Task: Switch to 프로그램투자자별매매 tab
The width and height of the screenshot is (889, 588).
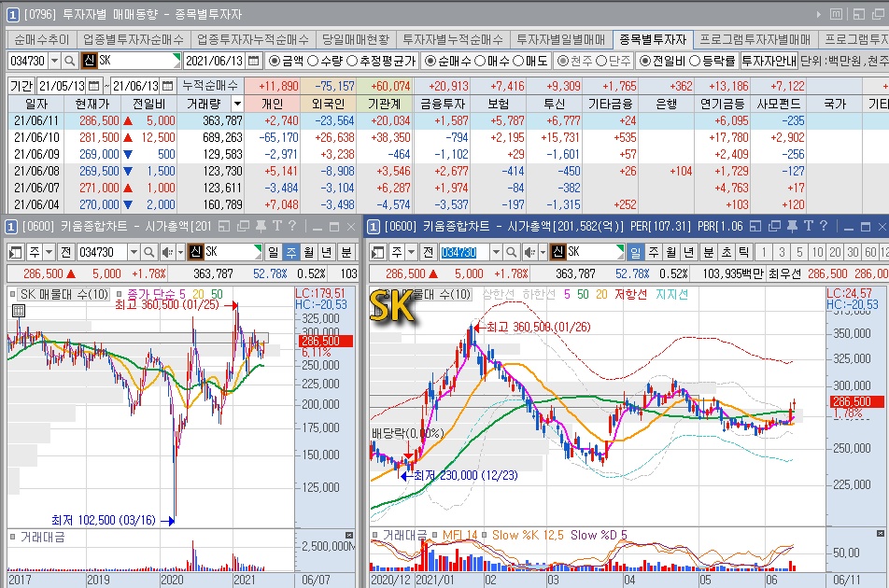Action: (755, 39)
